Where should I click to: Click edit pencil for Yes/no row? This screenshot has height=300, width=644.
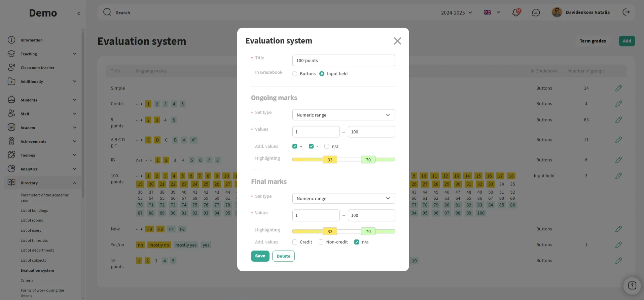pos(618,245)
